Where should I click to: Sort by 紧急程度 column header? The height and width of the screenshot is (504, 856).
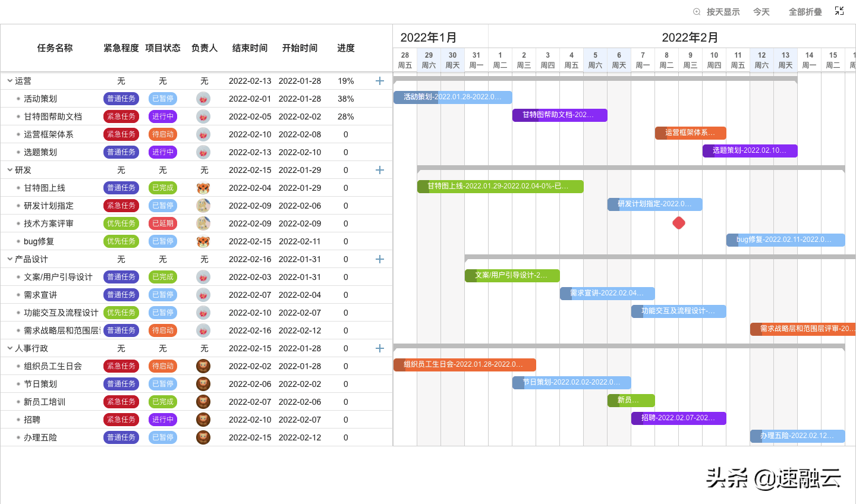pos(121,48)
